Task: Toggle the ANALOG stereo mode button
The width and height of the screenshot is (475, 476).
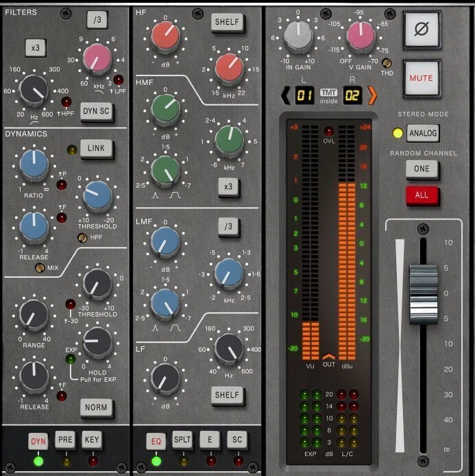Action: (423, 133)
